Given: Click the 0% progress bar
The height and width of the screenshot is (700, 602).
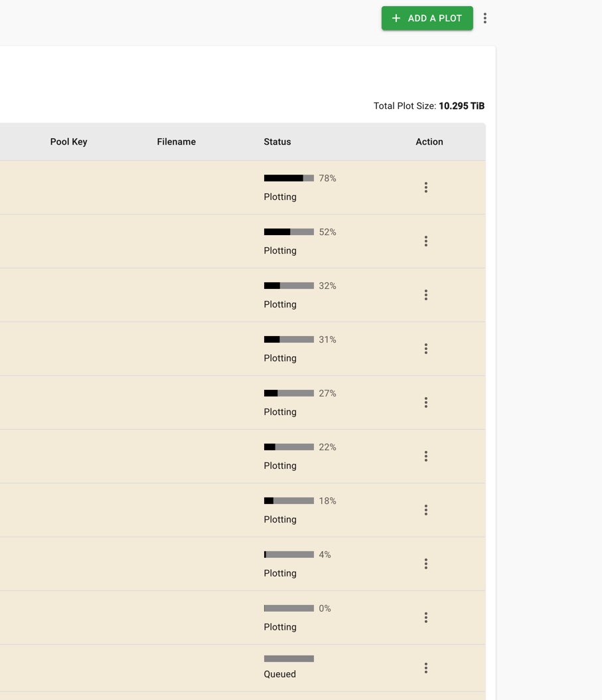Looking at the screenshot, I should (x=289, y=608).
